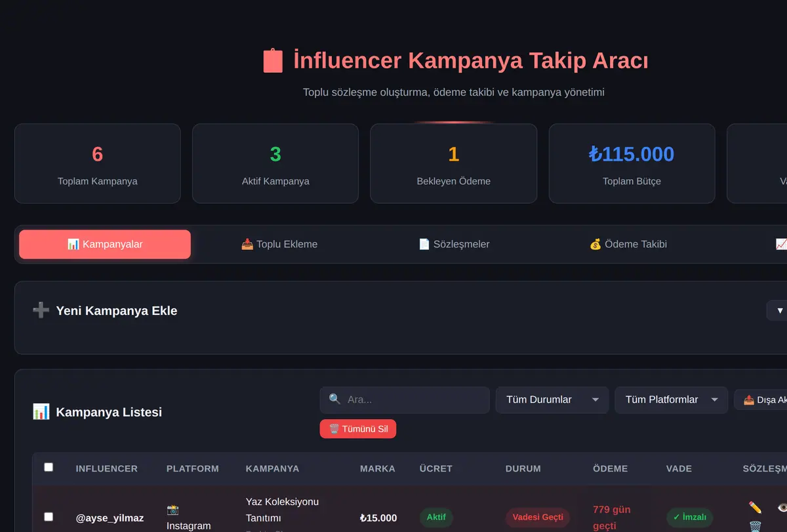Click the ₺15.000 fee cell
This screenshot has width=787, height=532.
tap(378, 518)
